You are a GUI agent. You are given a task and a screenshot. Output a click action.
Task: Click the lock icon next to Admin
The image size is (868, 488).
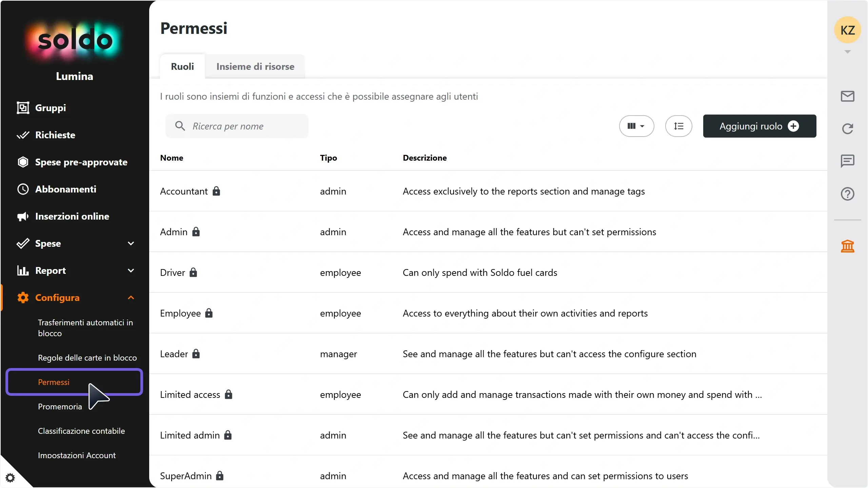(196, 232)
